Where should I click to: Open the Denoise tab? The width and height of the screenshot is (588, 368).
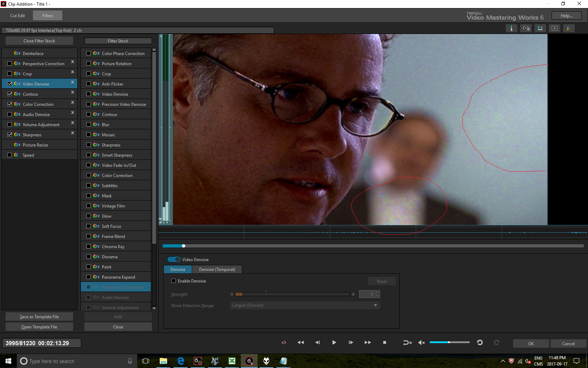coord(178,269)
